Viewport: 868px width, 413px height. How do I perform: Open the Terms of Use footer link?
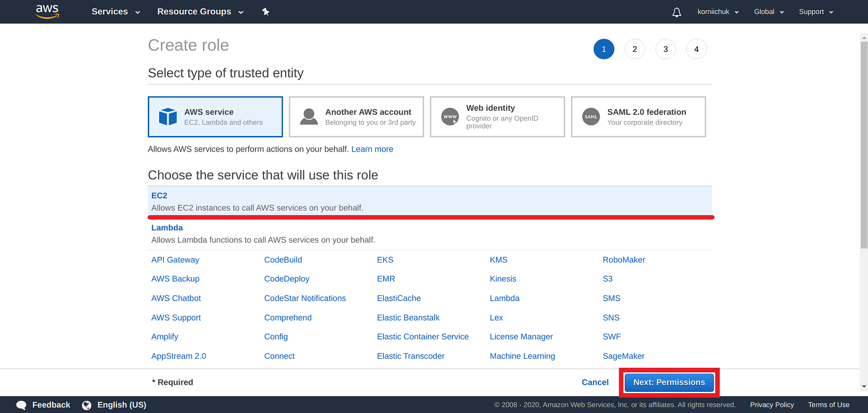click(x=828, y=405)
